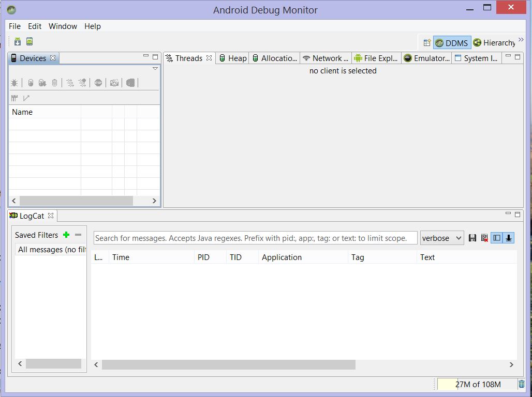
Task: Click the Android SDK Manager toolbar icon
Action: [x=18, y=41]
